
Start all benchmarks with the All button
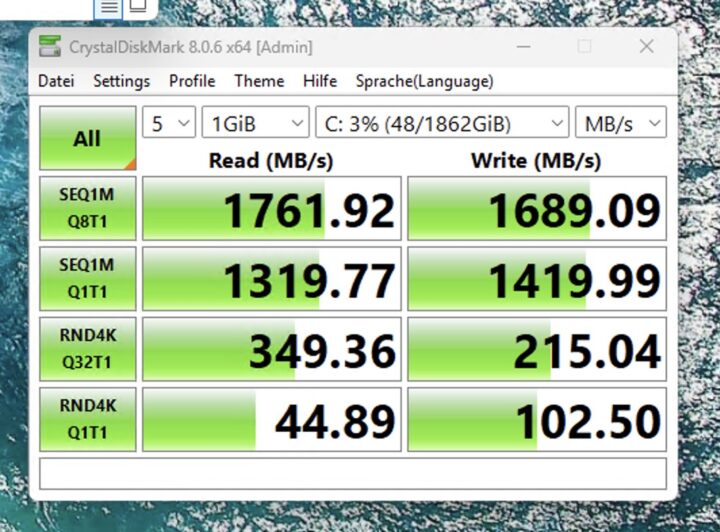(87, 138)
